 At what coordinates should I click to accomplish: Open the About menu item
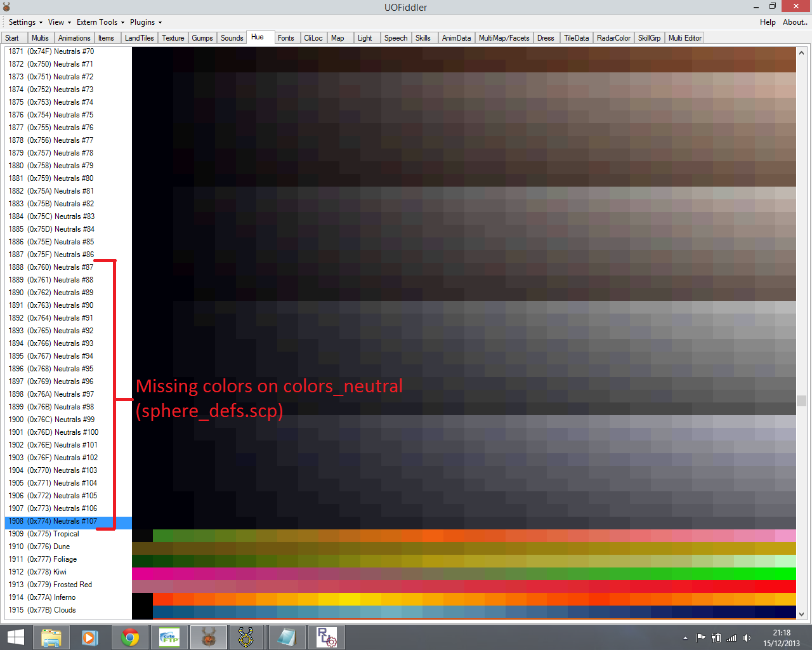point(795,22)
